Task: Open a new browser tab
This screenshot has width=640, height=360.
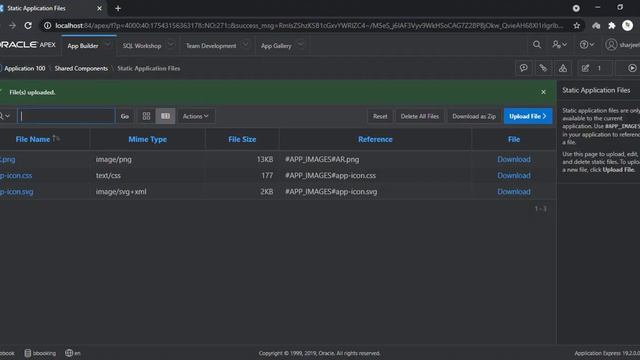Action: click(118, 8)
